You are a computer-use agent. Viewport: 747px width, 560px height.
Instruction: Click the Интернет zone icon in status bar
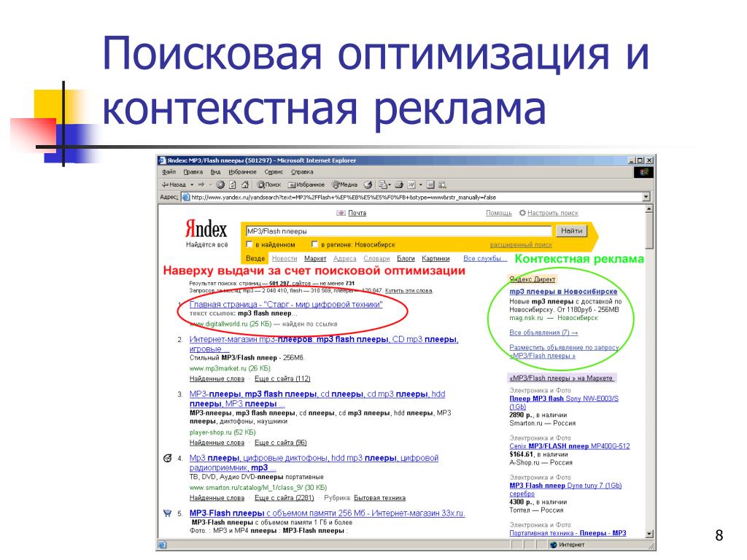(x=553, y=545)
